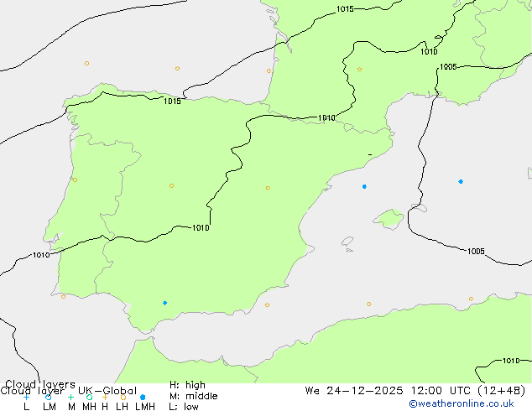Click the forecast date 'We 24-12-2025'
This screenshot has height=411, width=532.
[354, 391]
